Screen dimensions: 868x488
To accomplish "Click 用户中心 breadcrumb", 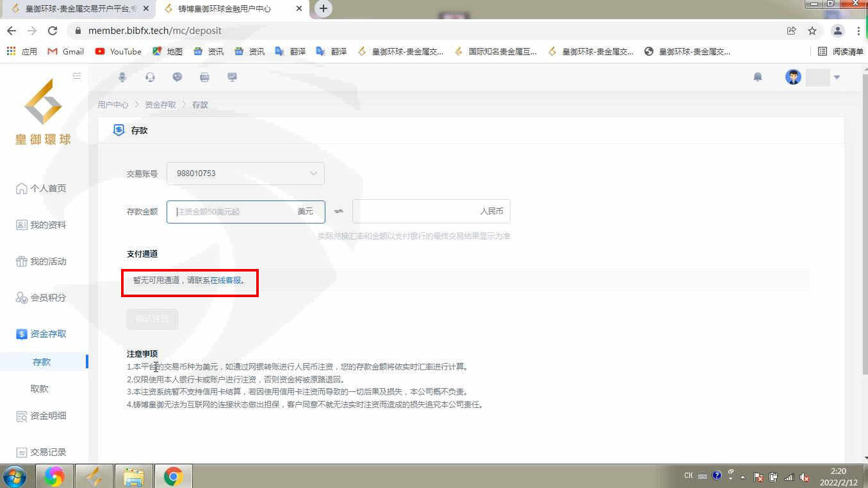I will (x=113, y=104).
